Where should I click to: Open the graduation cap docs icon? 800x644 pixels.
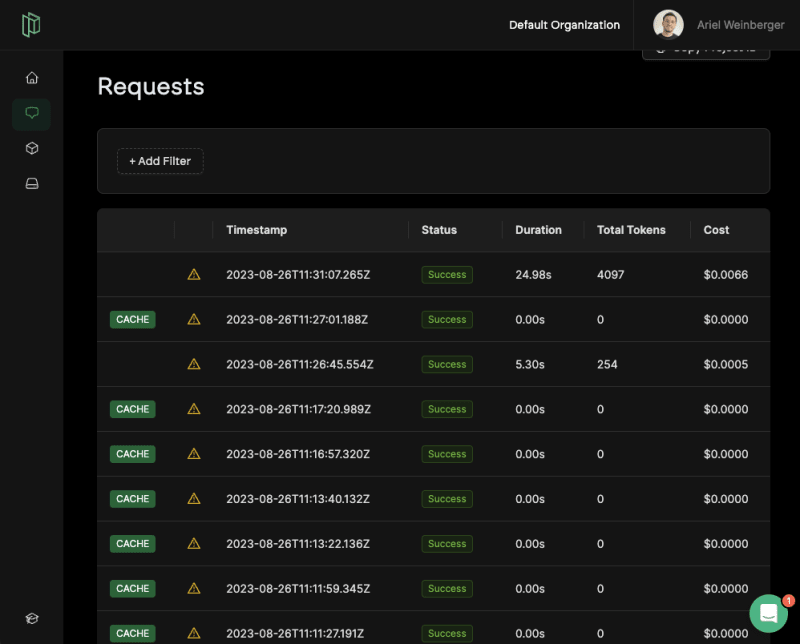(x=32, y=618)
